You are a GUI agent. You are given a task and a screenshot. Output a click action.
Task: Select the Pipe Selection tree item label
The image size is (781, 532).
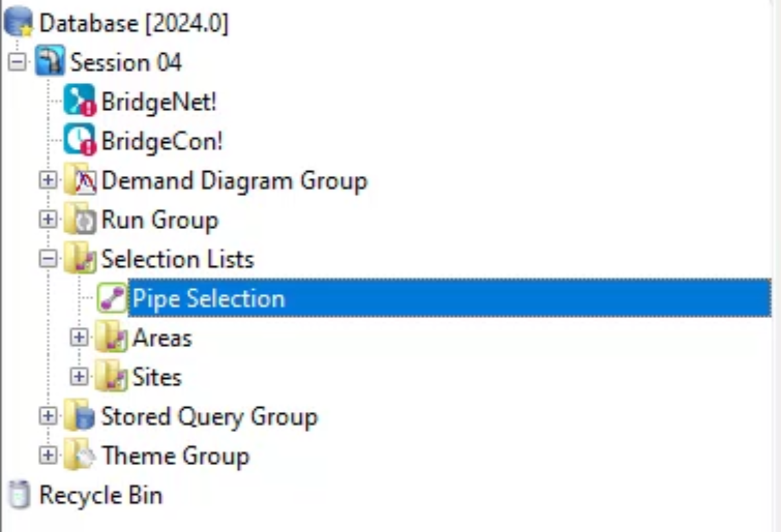[208, 298]
